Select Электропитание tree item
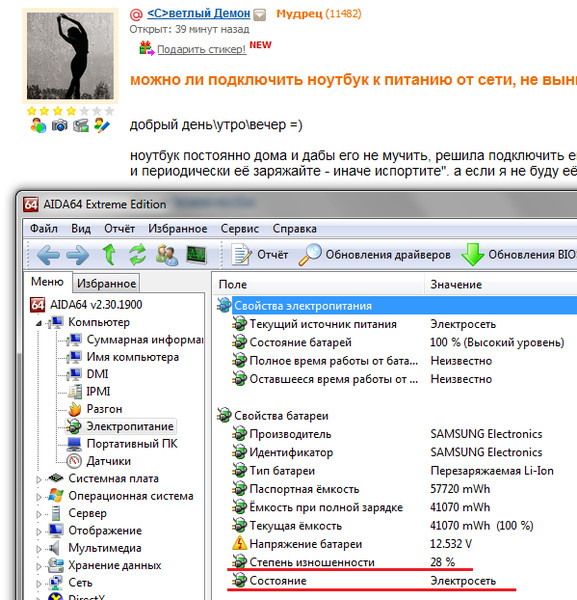This screenshot has height=600, width=577. [130, 426]
